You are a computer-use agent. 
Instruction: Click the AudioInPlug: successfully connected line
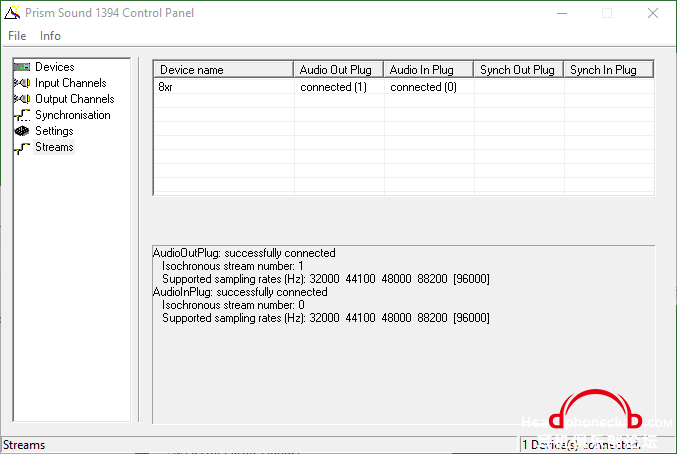(x=240, y=292)
